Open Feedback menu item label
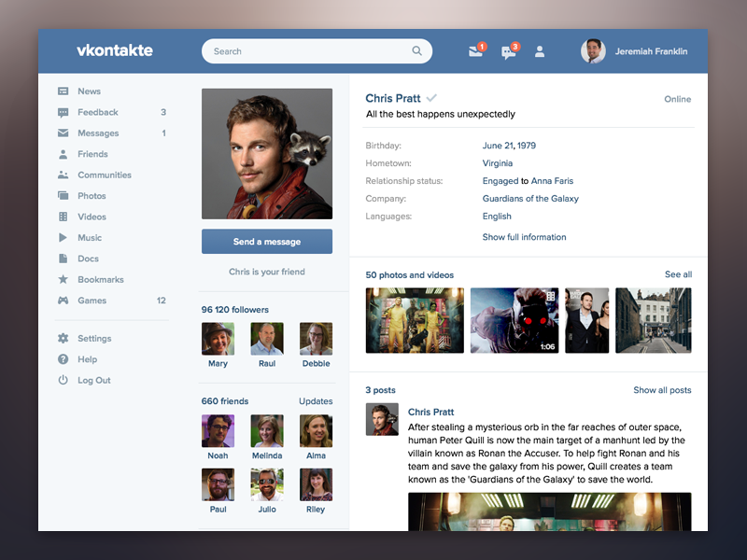This screenshot has height=560, width=747. pos(98,112)
